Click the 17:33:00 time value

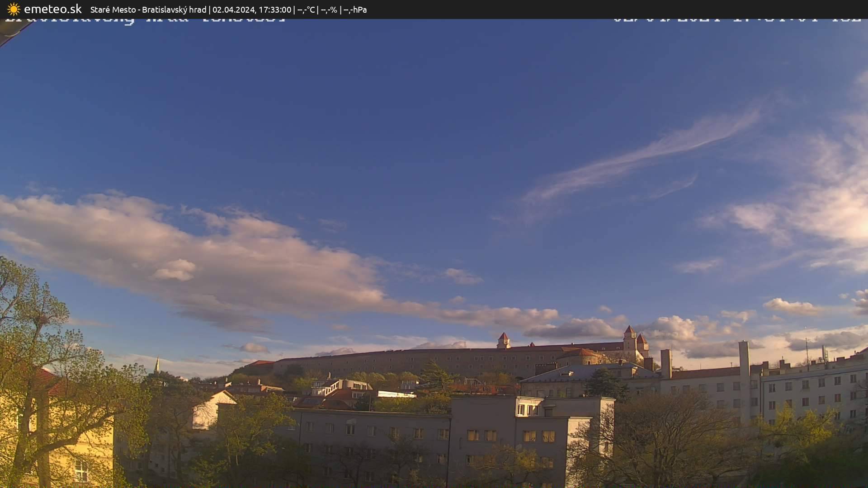tap(275, 9)
